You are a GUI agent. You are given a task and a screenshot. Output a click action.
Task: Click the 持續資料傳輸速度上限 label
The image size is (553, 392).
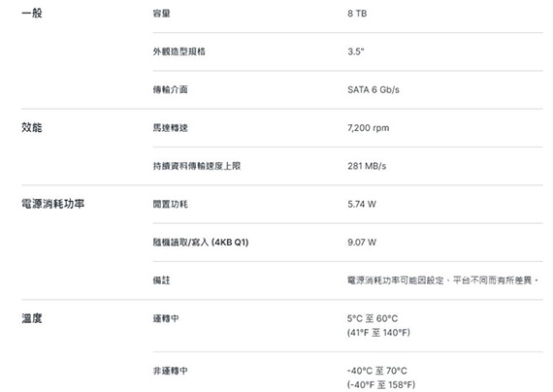[x=197, y=166]
